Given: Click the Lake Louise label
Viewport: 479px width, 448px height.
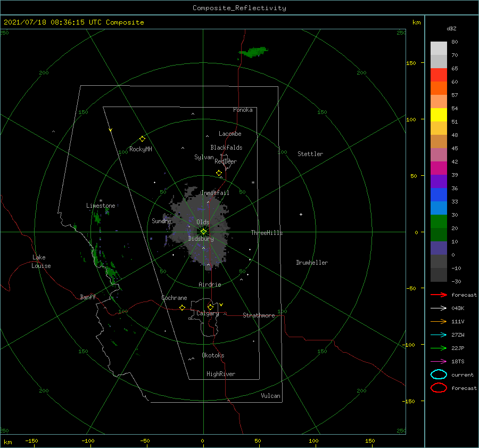Looking at the screenshot, I should [x=41, y=262].
